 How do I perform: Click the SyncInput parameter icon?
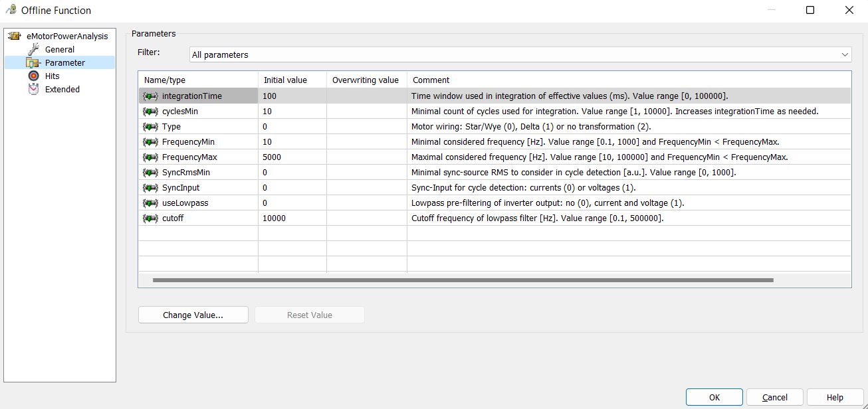150,188
